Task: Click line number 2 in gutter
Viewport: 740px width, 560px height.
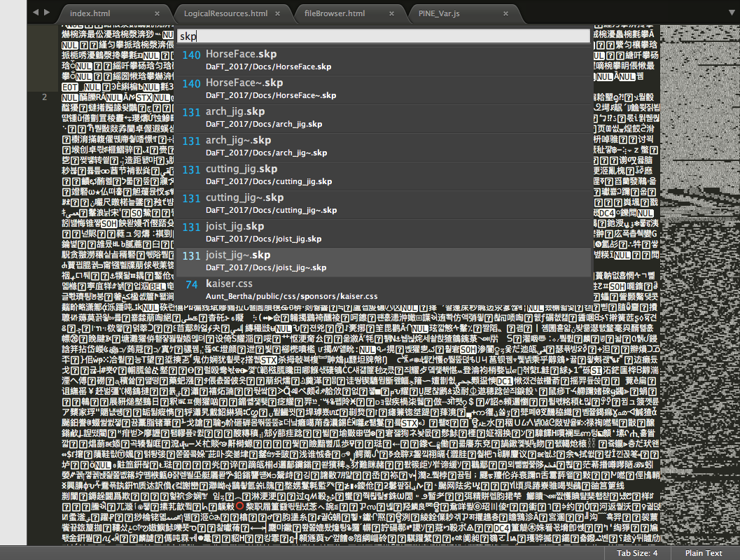Action: click(44, 97)
